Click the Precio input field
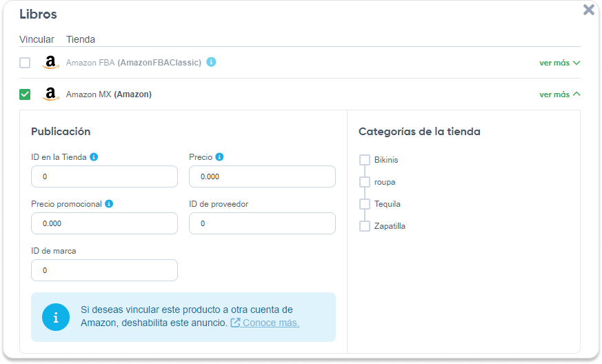Image resolution: width=602 pixels, height=364 pixels. [x=262, y=176]
